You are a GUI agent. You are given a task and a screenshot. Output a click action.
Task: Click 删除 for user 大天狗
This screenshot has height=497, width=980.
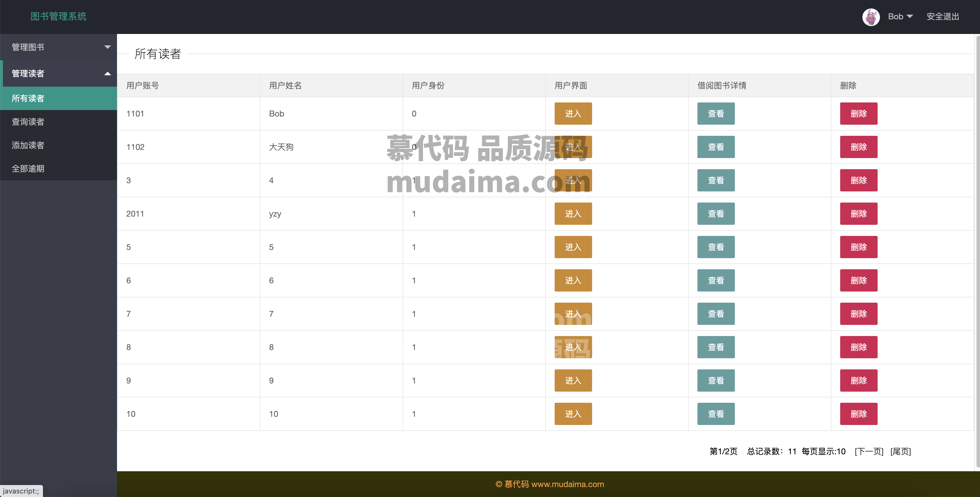click(859, 147)
